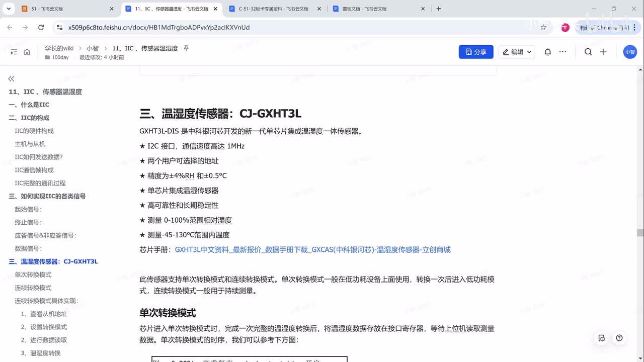Jump to '连续转换模式' in outline
The width and height of the screenshot is (644, 362).
(x=33, y=288)
